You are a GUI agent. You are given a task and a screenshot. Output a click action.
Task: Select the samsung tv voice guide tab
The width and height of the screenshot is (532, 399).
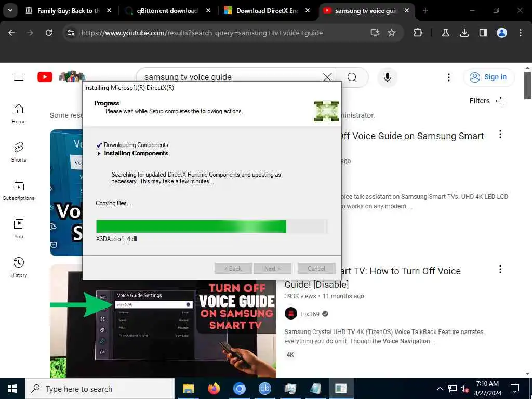[x=366, y=11]
